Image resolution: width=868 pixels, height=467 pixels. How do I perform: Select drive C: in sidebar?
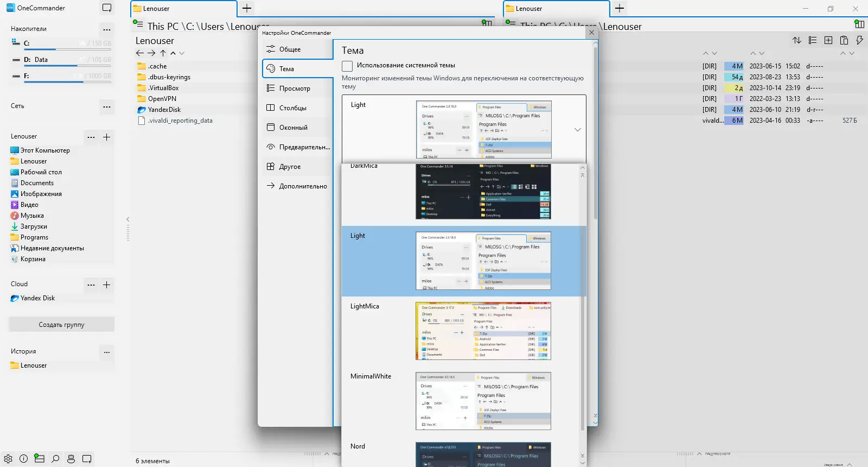[61, 43]
